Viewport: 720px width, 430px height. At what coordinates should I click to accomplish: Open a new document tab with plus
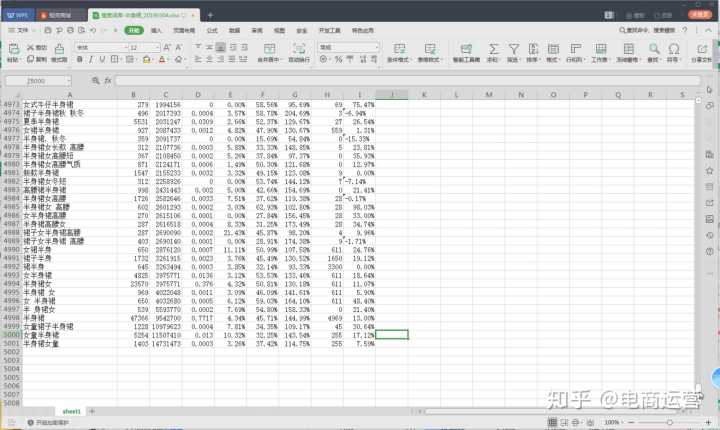[210, 15]
